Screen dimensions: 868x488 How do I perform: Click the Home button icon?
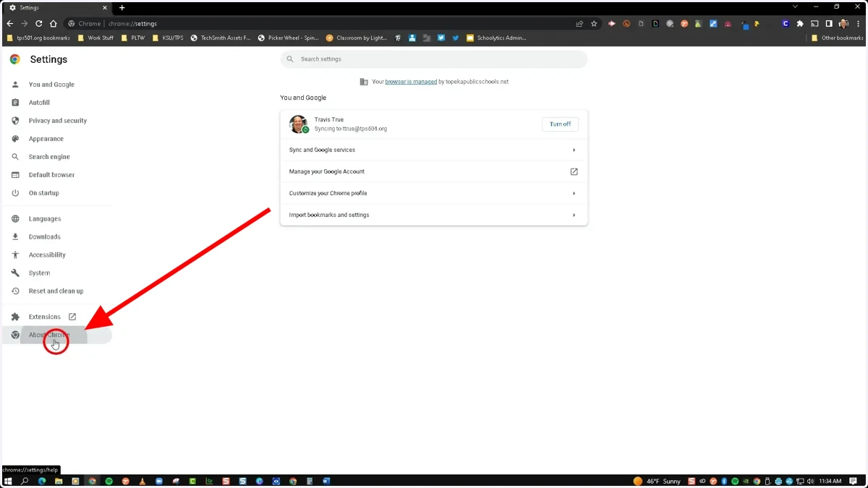[x=53, y=24]
